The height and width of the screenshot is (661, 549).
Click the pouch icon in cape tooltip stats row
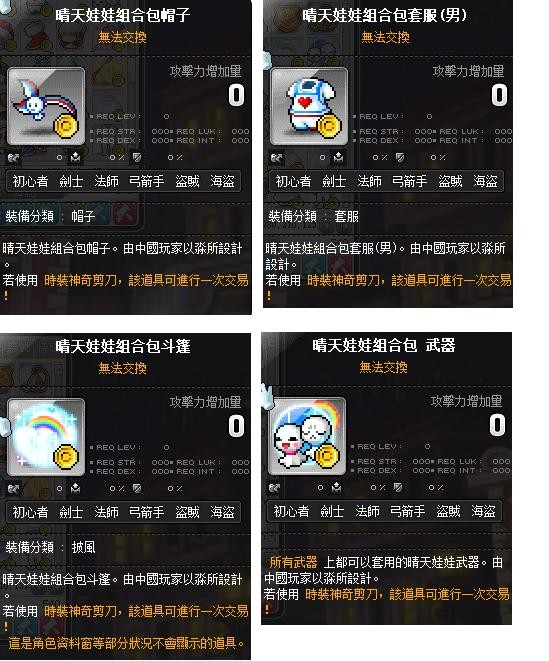click(x=75, y=489)
